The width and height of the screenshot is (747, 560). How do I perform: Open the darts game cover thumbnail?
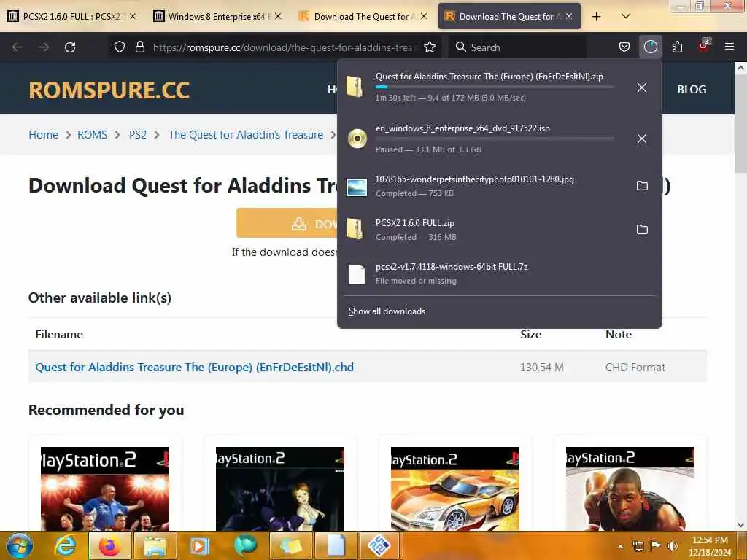point(105,489)
